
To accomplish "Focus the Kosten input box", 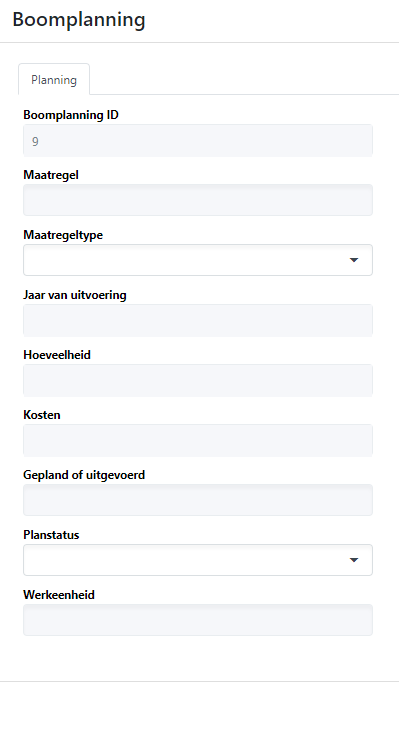I will coord(198,440).
